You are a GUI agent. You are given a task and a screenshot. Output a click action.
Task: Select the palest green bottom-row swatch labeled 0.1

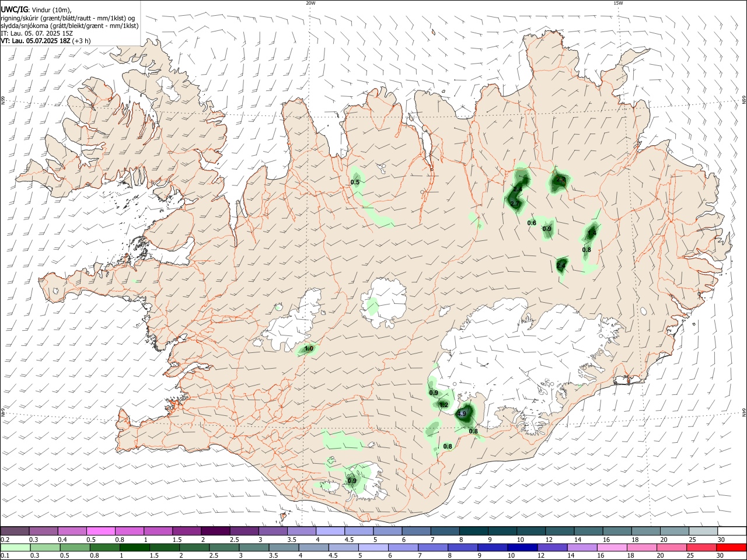[15, 548]
